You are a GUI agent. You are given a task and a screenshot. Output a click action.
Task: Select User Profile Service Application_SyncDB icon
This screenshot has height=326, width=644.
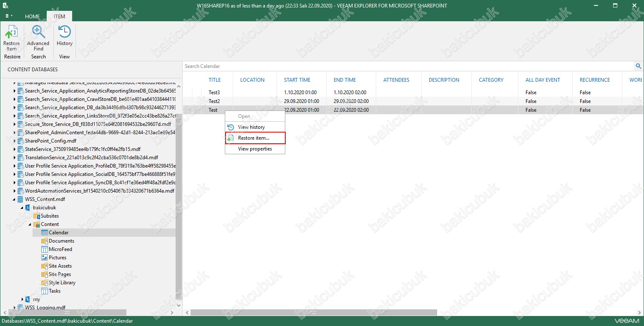coord(20,183)
